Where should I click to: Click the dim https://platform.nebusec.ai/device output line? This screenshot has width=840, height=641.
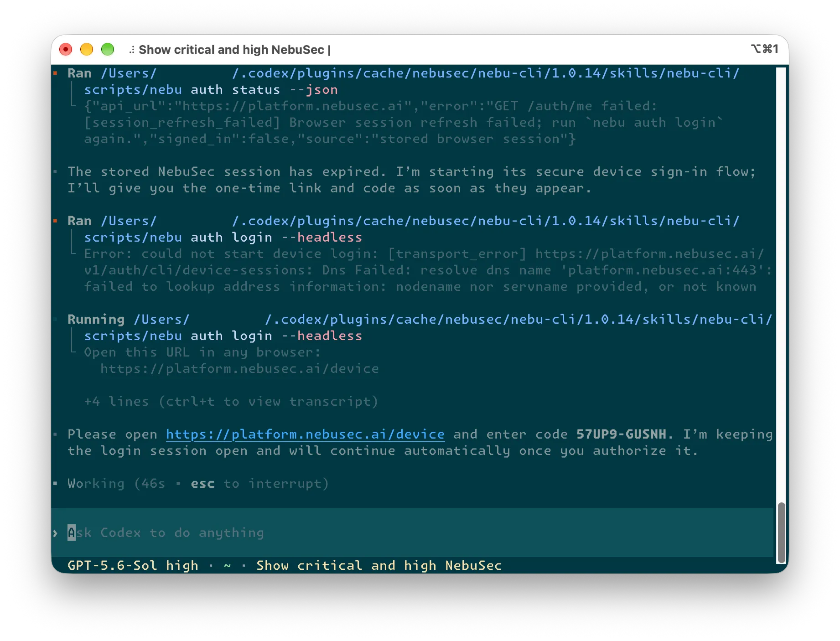pyautogui.click(x=239, y=369)
